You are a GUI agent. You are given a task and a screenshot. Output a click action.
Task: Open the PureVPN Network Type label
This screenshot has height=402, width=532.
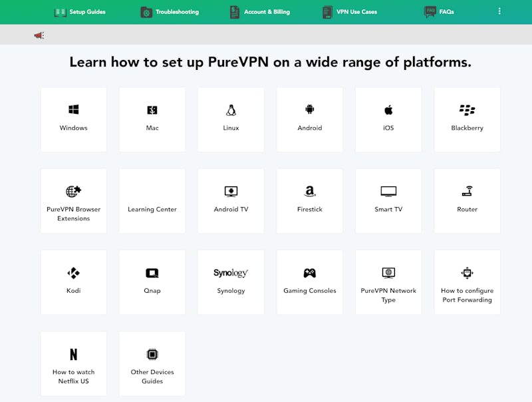[388, 296]
